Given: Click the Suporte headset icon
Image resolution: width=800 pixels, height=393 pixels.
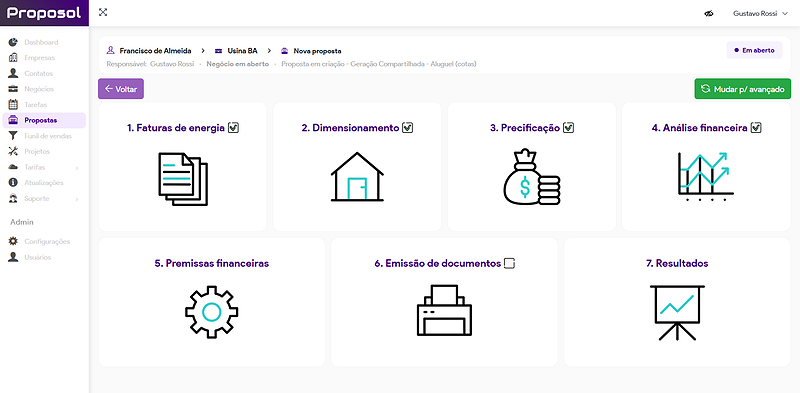Looking at the screenshot, I should point(14,199).
